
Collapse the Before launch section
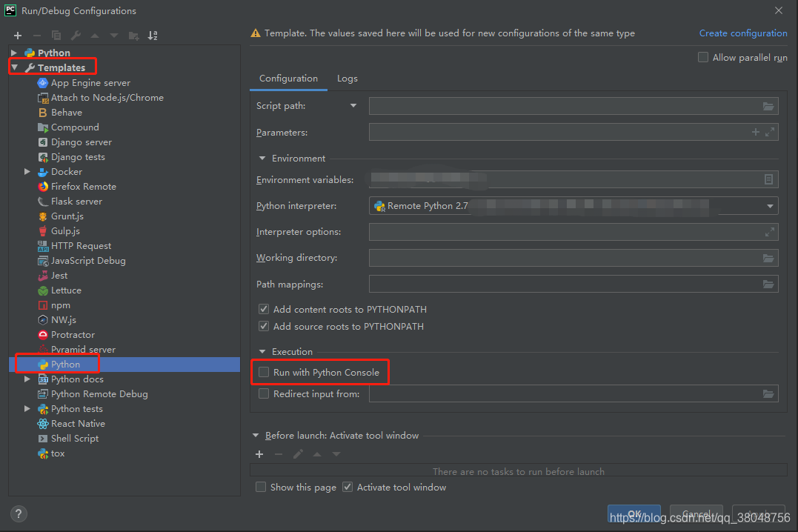[x=256, y=436]
